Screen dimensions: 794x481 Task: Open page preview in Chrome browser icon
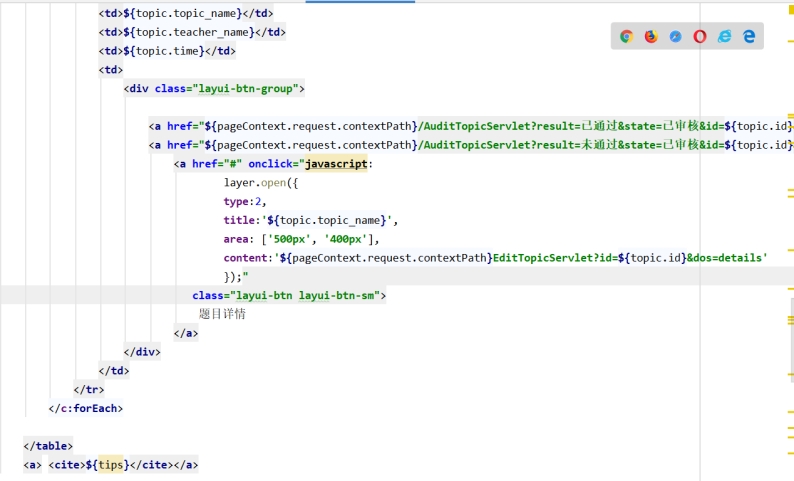point(626,36)
